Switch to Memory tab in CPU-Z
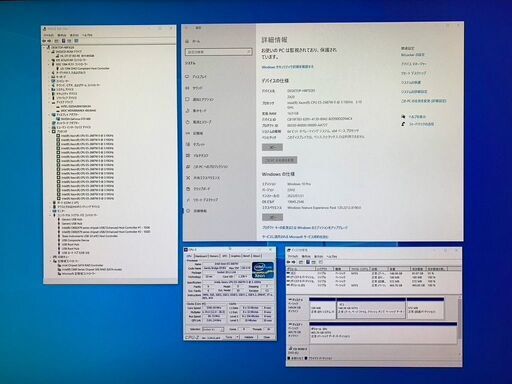Image resolution: width=512 pixels, height=384 pixels. tap(214, 256)
